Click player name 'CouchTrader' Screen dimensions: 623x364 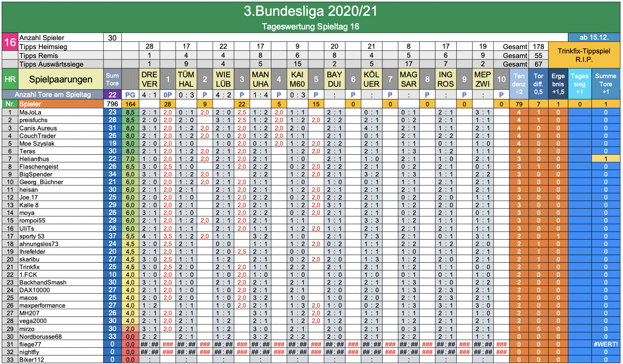click(x=38, y=135)
